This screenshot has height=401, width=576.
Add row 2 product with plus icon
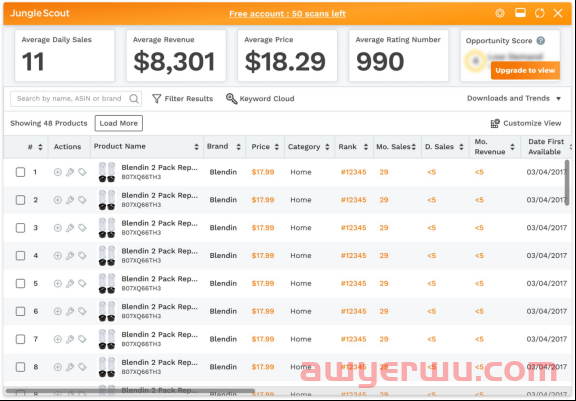(x=58, y=200)
